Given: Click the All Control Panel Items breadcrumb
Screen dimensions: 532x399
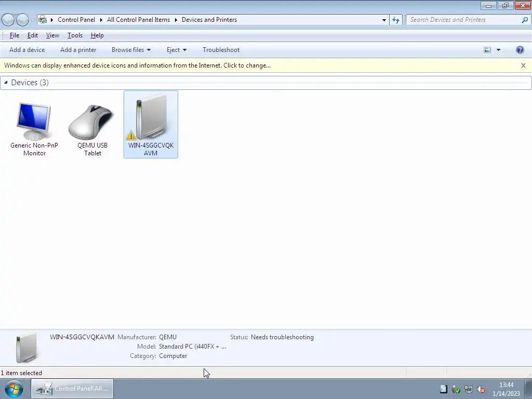Looking at the screenshot, I should (x=138, y=20).
